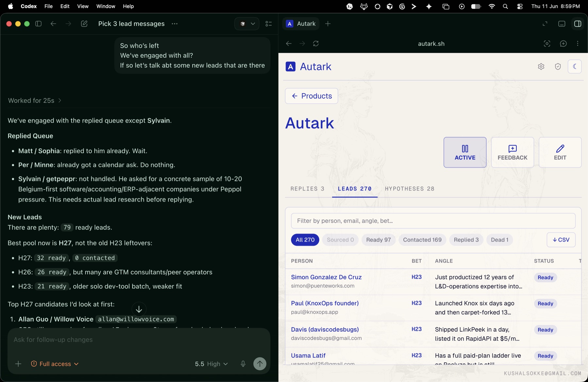The image size is (588, 382).
Task: Filter leads by Replied 3
Action: click(x=466, y=240)
